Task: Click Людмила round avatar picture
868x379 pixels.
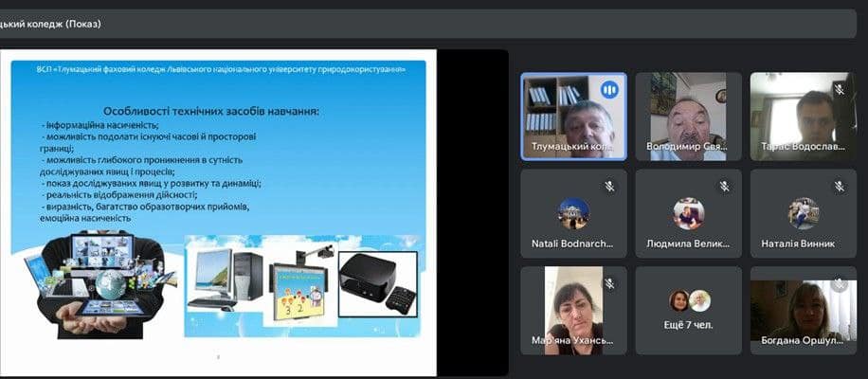Action: pos(689,213)
